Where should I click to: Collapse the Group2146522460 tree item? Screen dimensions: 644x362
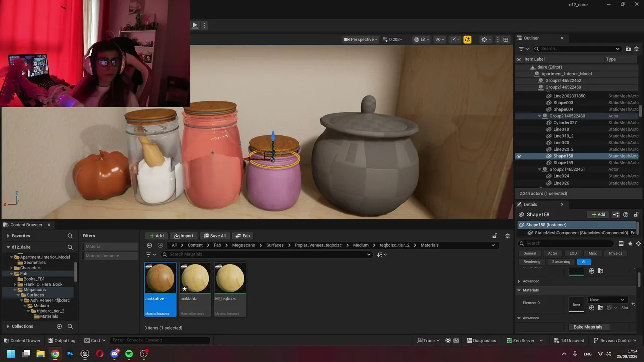(x=540, y=116)
